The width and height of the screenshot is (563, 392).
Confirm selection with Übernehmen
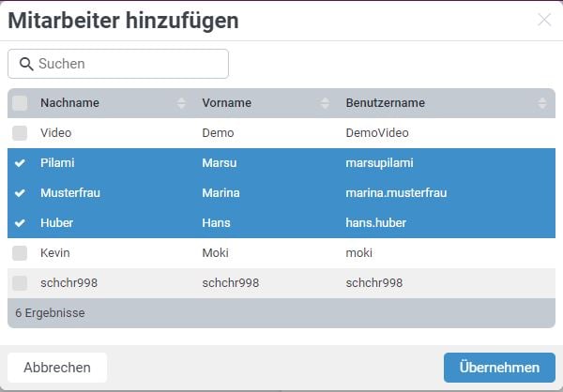[x=499, y=368]
